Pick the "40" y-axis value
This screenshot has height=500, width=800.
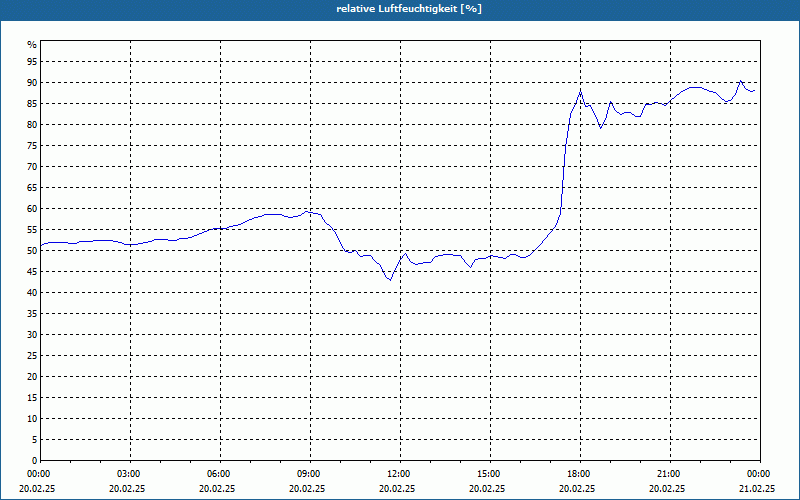pyautogui.click(x=32, y=292)
